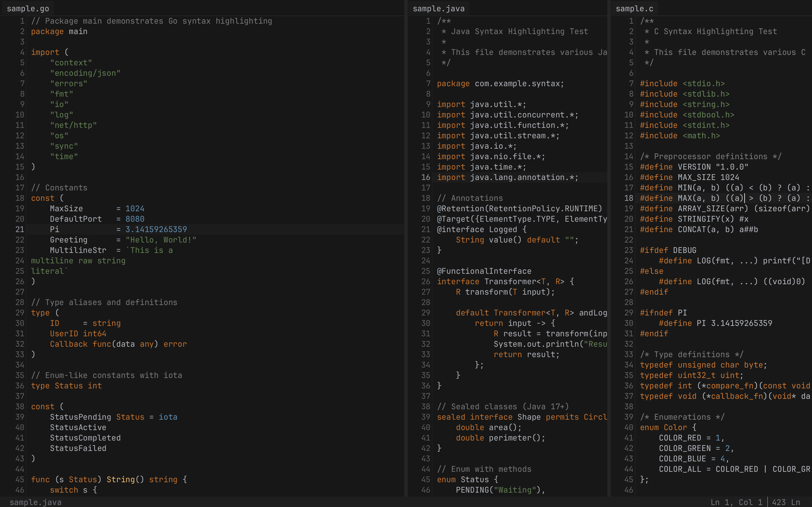Select line number 21 in the sample.go gutter
This screenshot has width=812, height=507.
[x=19, y=229]
